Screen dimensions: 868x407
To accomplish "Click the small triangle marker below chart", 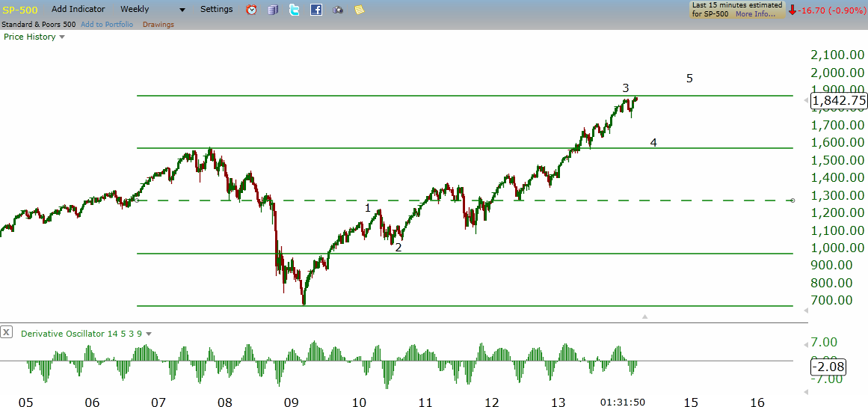I will coord(645,317).
